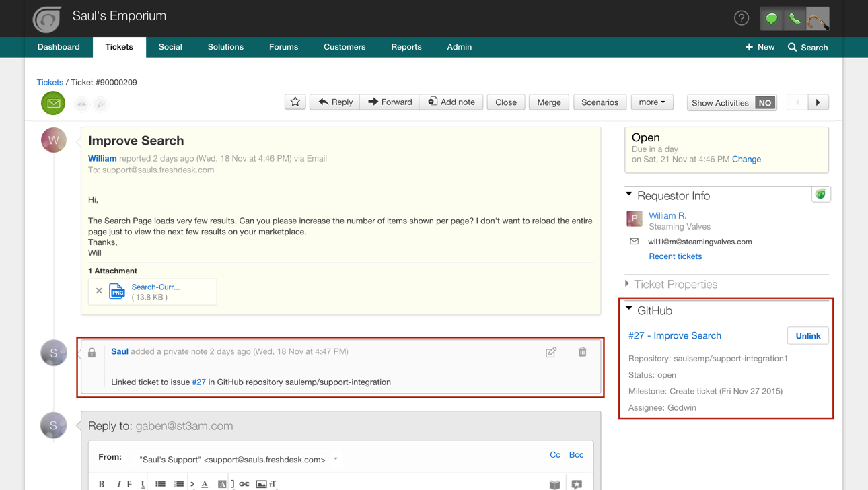Screen dimensions: 868x490
Task: Insert image in reply editor
Action: (x=261, y=484)
